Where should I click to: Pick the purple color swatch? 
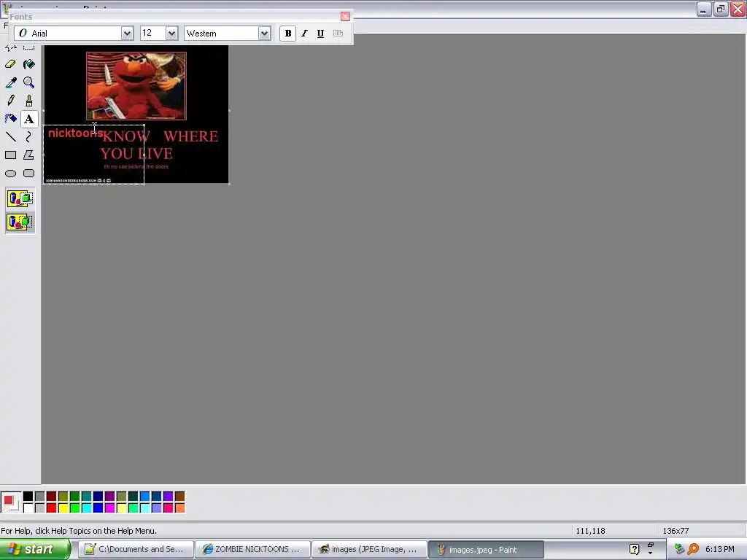109,497
